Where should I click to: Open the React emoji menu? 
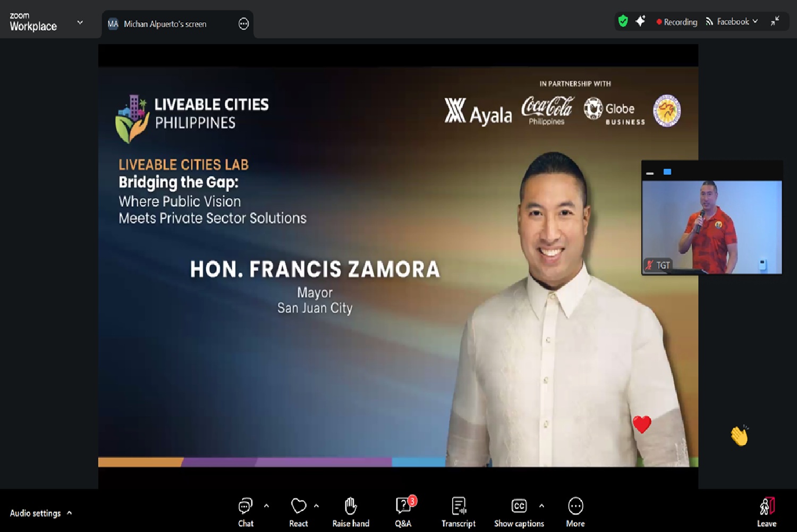click(x=299, y=511)
